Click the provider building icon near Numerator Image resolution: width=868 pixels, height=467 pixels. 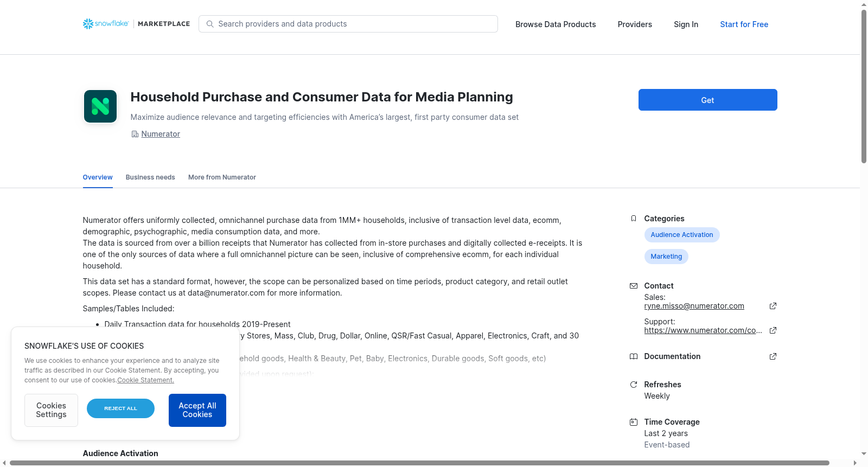coord(135,134)
